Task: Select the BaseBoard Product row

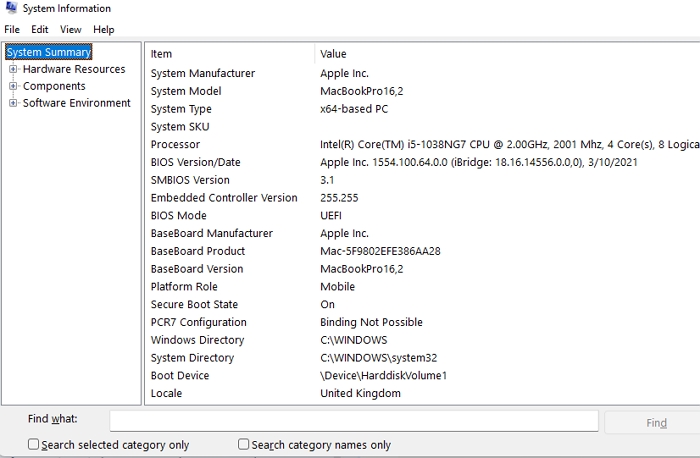Action: coord(423,251)
